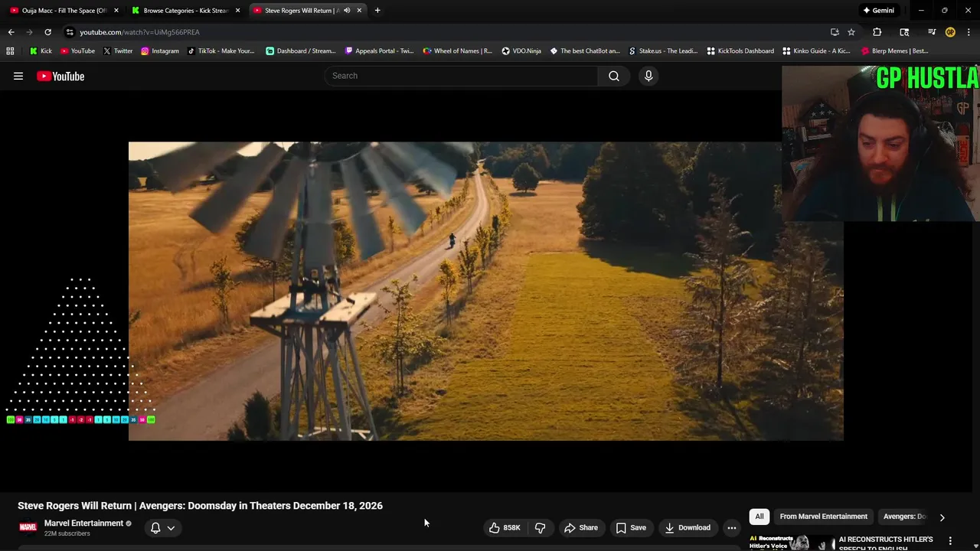
Task: Select the All filter chip
Action: pyautogui.click(x=759, y=517)
